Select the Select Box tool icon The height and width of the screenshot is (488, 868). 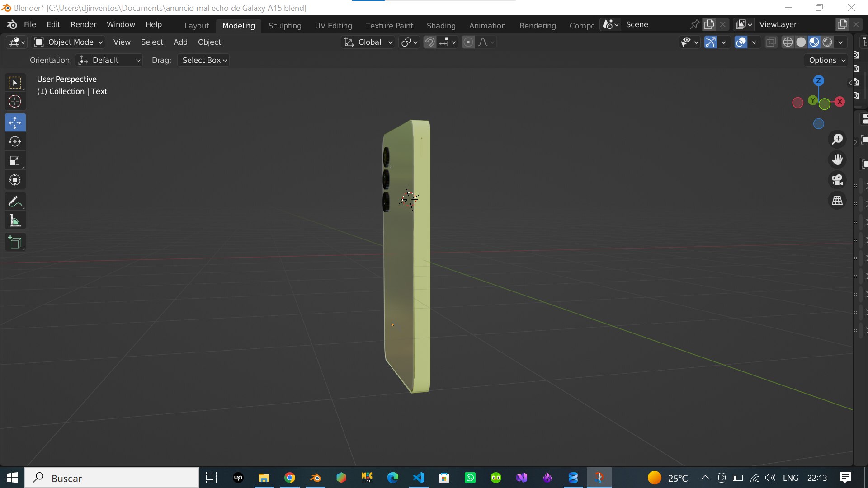pyautogui.click(x=15, y=83)
